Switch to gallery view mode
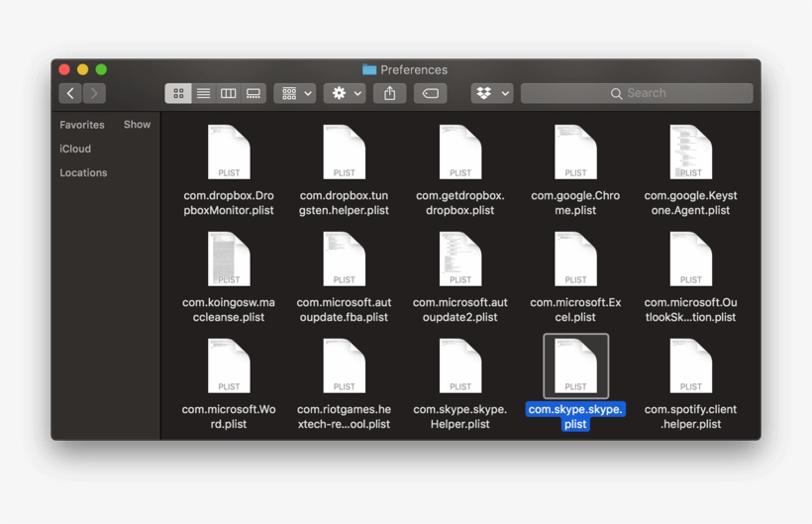This screenshot has height=524, width=812. point(254,93)
